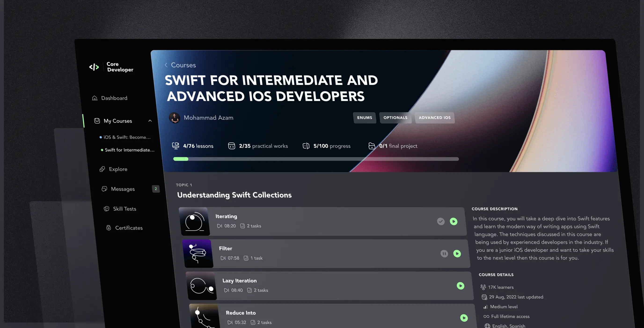Toggle the active indicator on Swift for Intermediate course
644x328 pixels.
(x=102, y=150)
